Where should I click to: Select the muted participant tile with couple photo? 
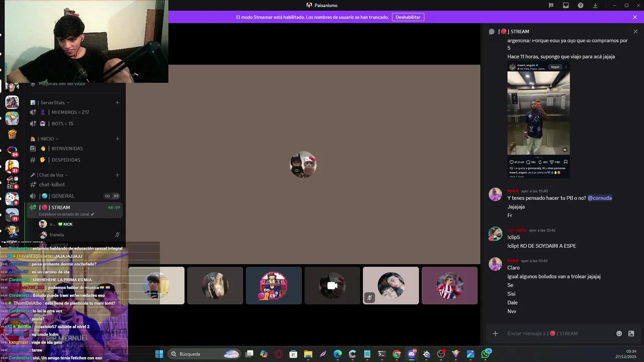[391, 286]
